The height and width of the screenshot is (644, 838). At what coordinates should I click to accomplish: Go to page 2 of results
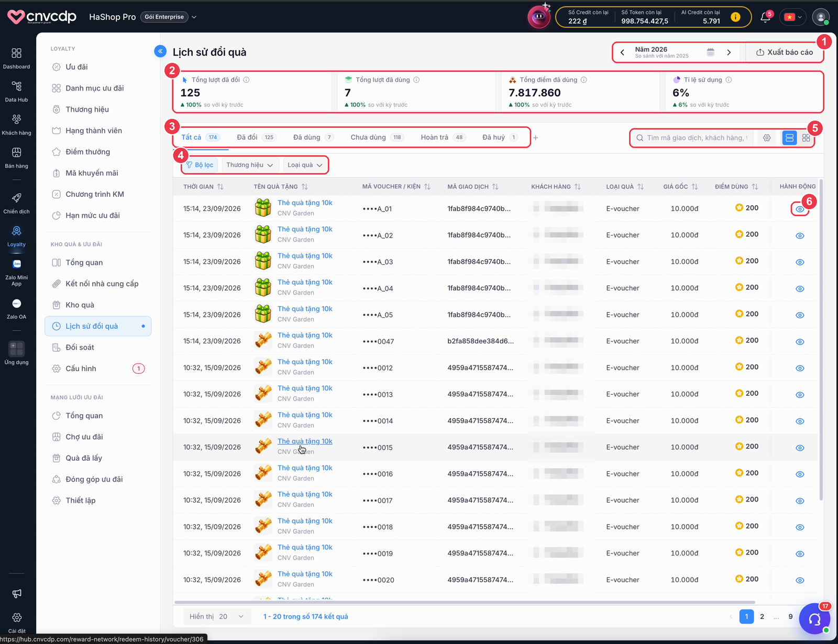762,616
